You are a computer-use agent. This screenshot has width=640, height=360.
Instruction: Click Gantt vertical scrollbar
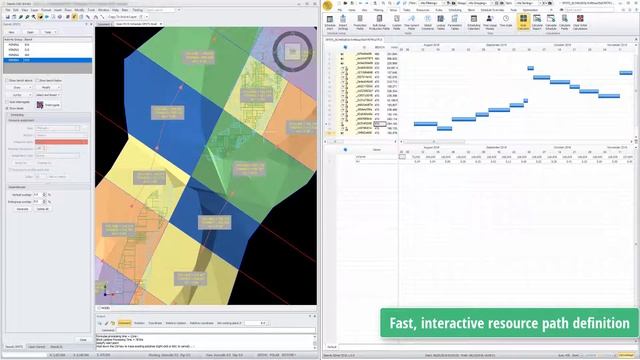coord(636,91)
